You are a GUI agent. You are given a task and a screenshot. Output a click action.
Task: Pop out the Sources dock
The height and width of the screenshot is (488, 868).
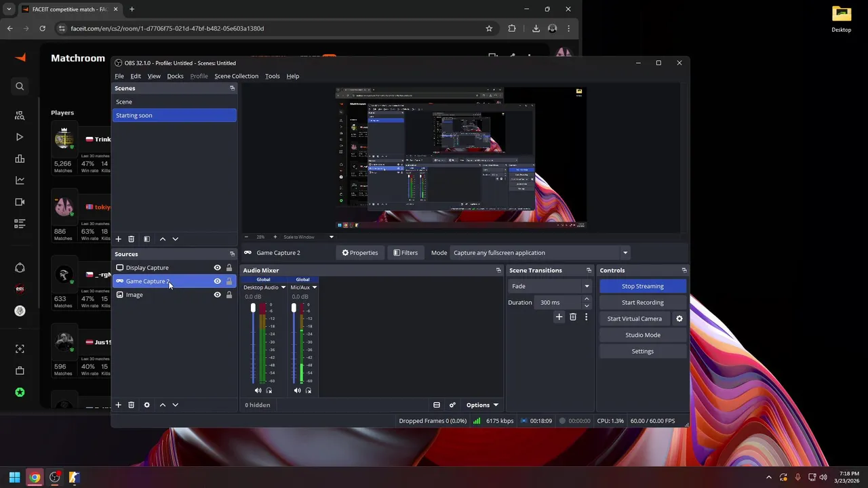(x=232, y=254)
